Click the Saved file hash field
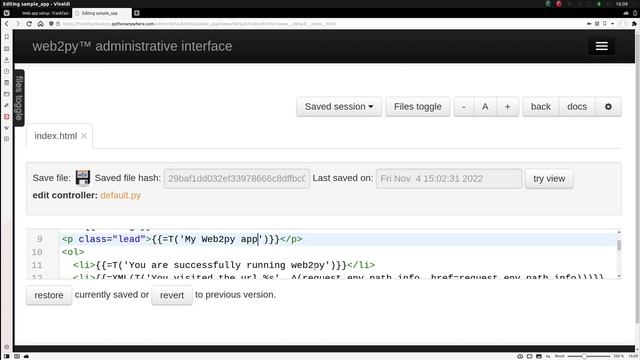Viewport: 640px width, 360px height. tap(237, 178)
